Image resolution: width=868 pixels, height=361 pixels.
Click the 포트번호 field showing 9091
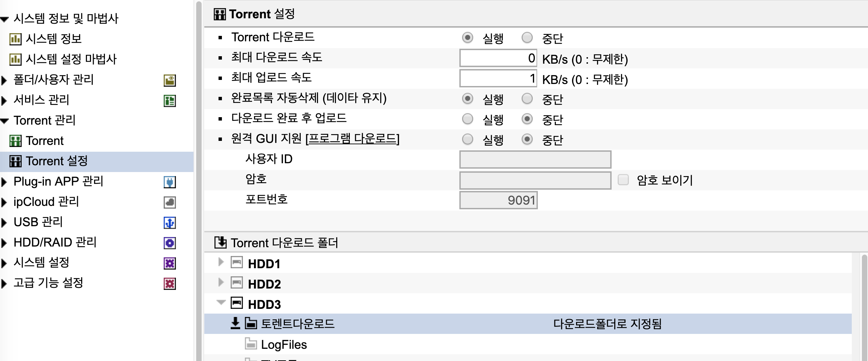[x=498, y=200]
